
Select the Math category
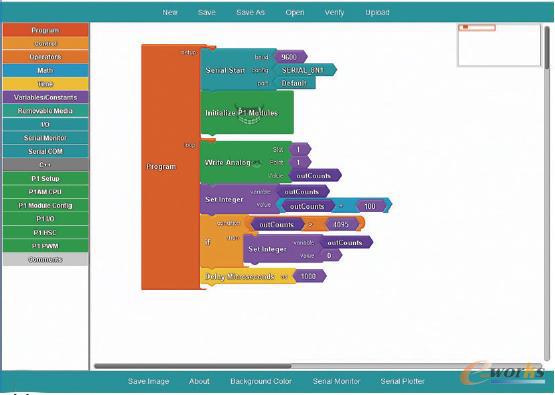(45, 70)
